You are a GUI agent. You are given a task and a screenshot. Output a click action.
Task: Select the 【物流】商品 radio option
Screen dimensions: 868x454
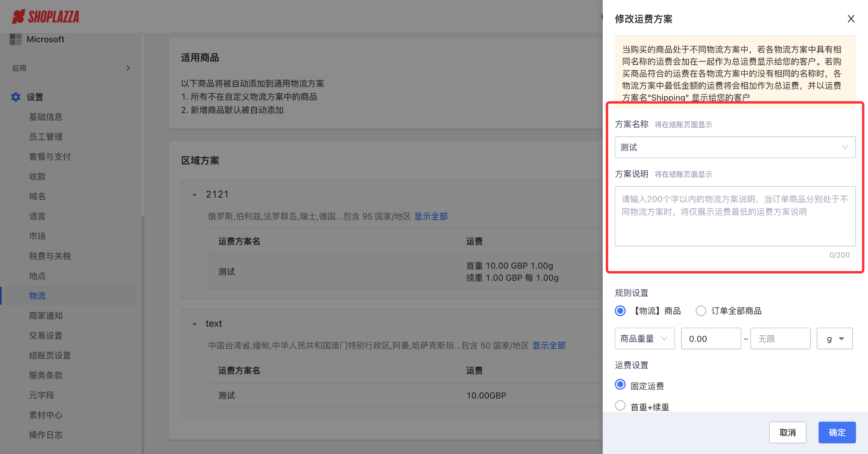620,311
